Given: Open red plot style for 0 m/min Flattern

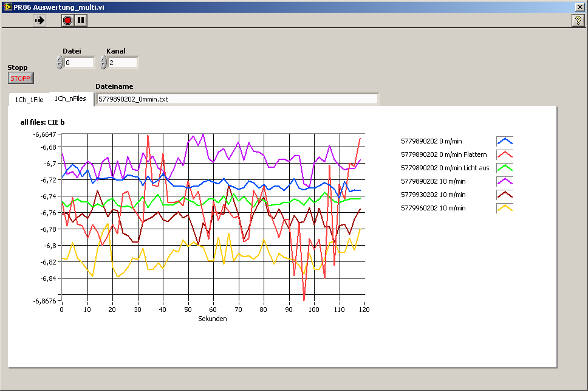Looking at the screenshot, I should tap(504, 154).
